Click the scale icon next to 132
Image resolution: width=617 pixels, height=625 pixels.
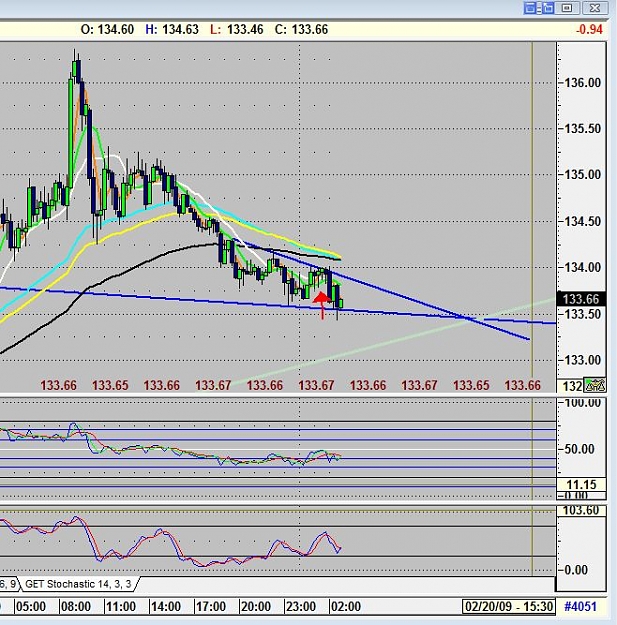tap(595, 385)
